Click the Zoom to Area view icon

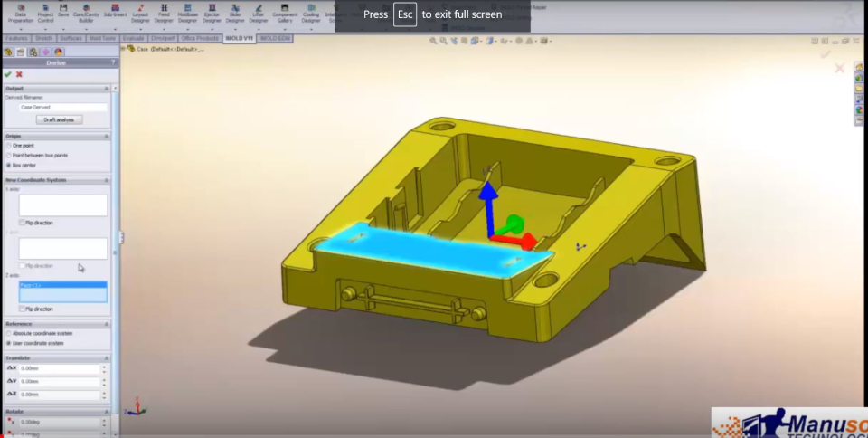443,41
